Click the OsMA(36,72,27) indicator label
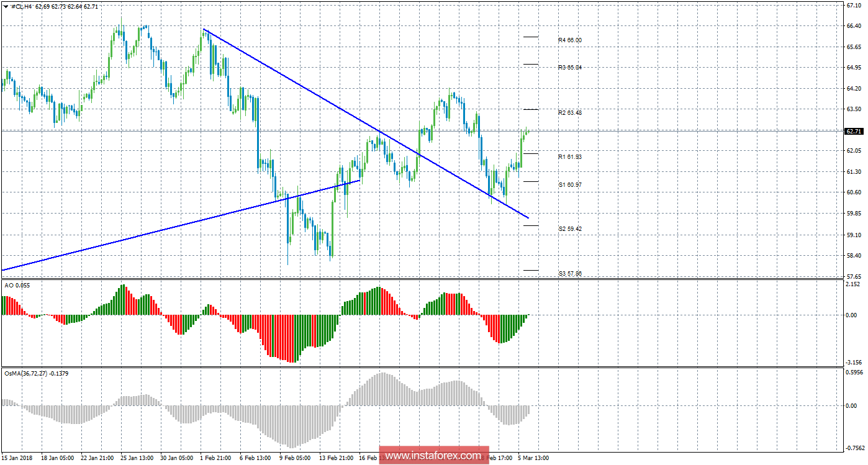868x465 pixels. 37,373
